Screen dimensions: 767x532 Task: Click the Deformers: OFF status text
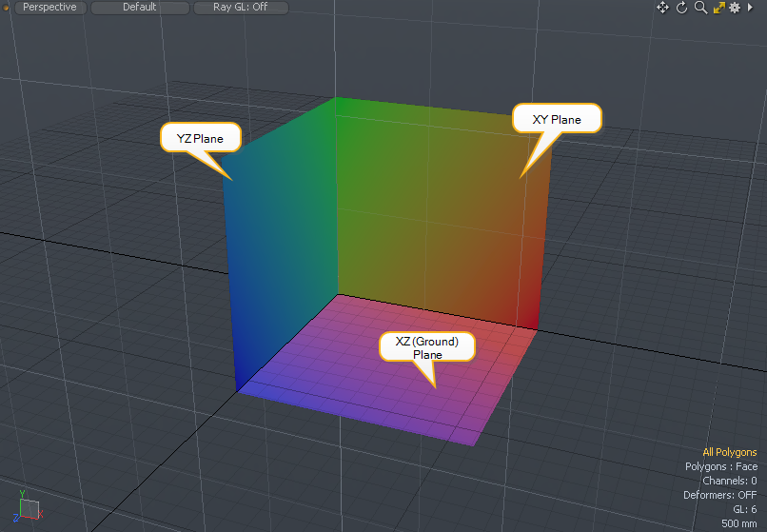tap(719, 495)
